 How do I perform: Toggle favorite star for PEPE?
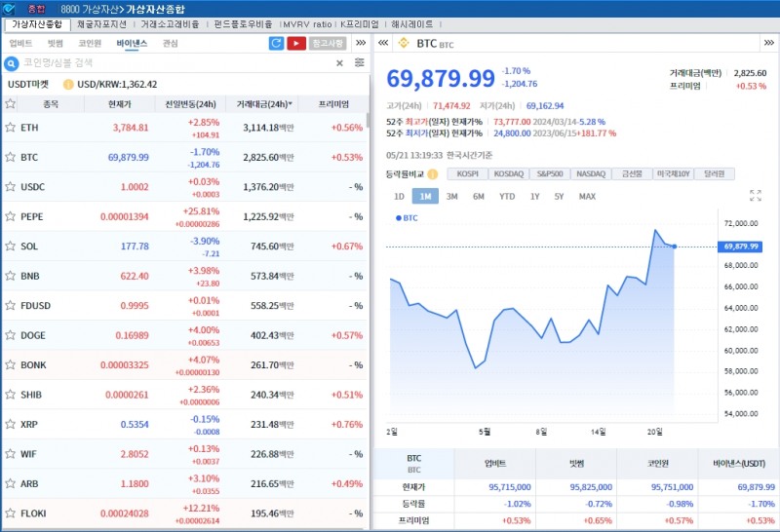point(11,216)
